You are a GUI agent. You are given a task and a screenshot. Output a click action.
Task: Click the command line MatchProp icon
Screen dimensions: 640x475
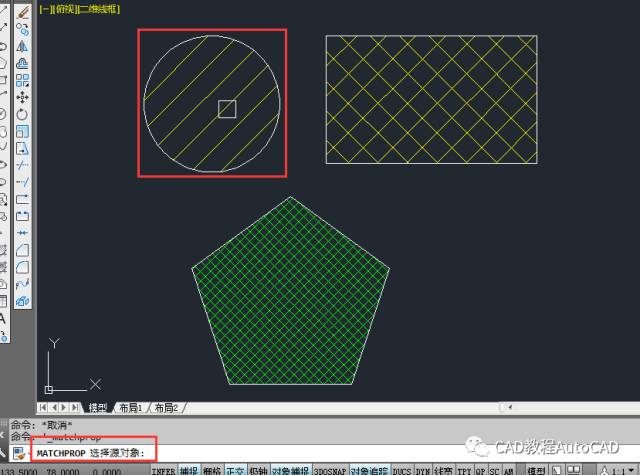pyautogui.click(x=19, y=453)
